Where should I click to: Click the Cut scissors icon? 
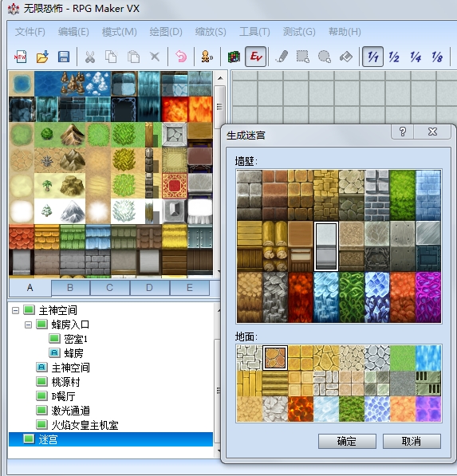(x=90, y=57)
